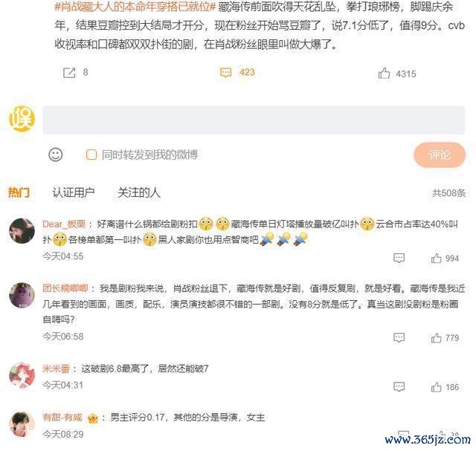The width and height of the screenshot is (476, 451).
Task: View 团长糯唧唧's purple avatar
Action: coord(22,295)
